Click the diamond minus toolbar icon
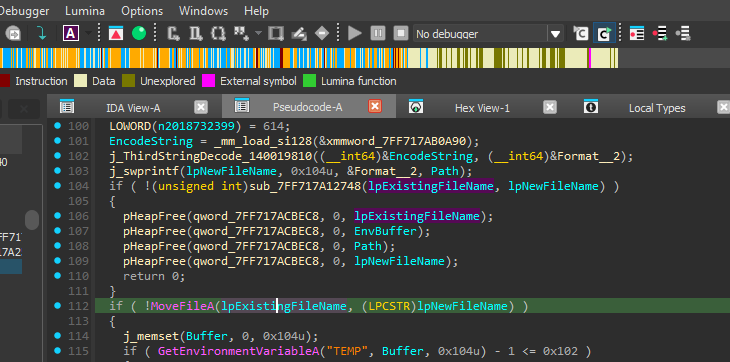The width and height of the screenshot is (730, 362). 322,33
